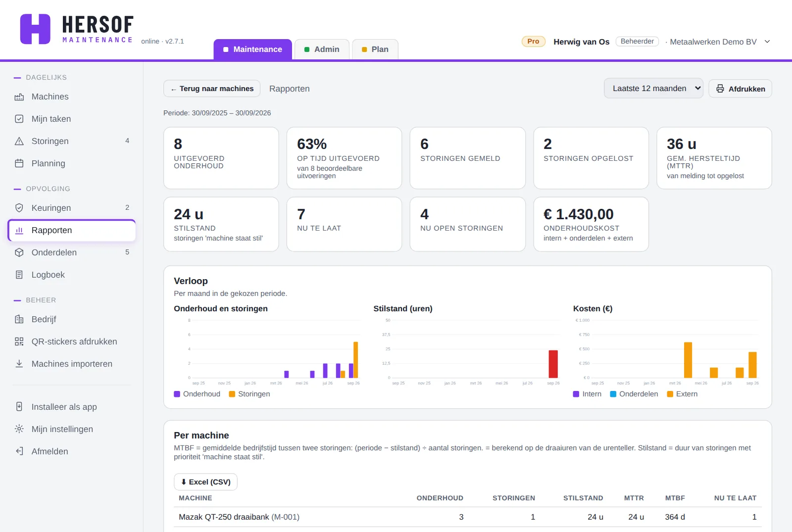
Task: Toggle the Extern series in Kosten legend
Action: 682,394
